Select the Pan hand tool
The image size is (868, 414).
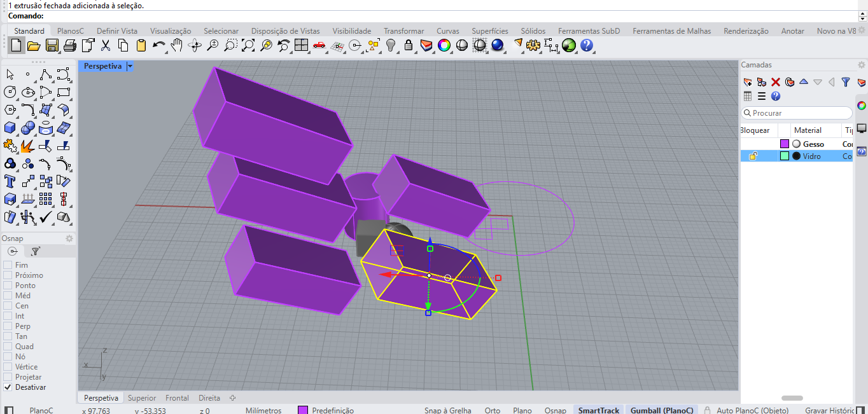(x=176, y=45)
